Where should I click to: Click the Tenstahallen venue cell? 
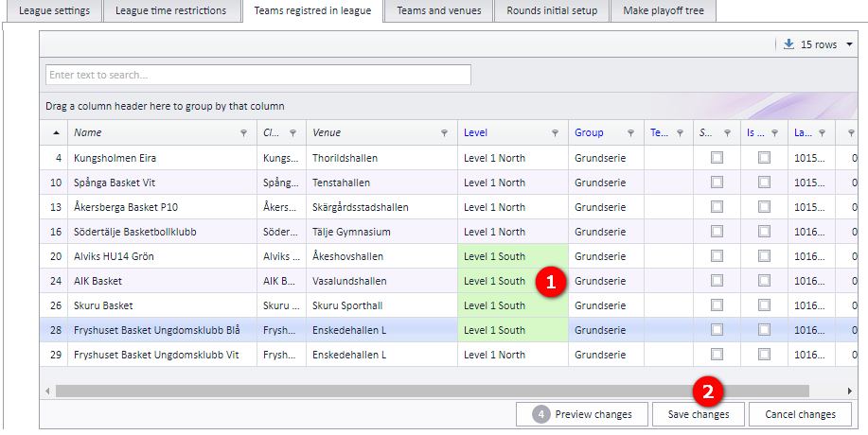click(x=382, y=183)
